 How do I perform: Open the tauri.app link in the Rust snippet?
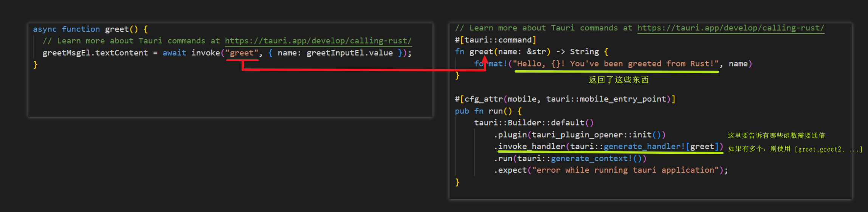click(730, 28)
